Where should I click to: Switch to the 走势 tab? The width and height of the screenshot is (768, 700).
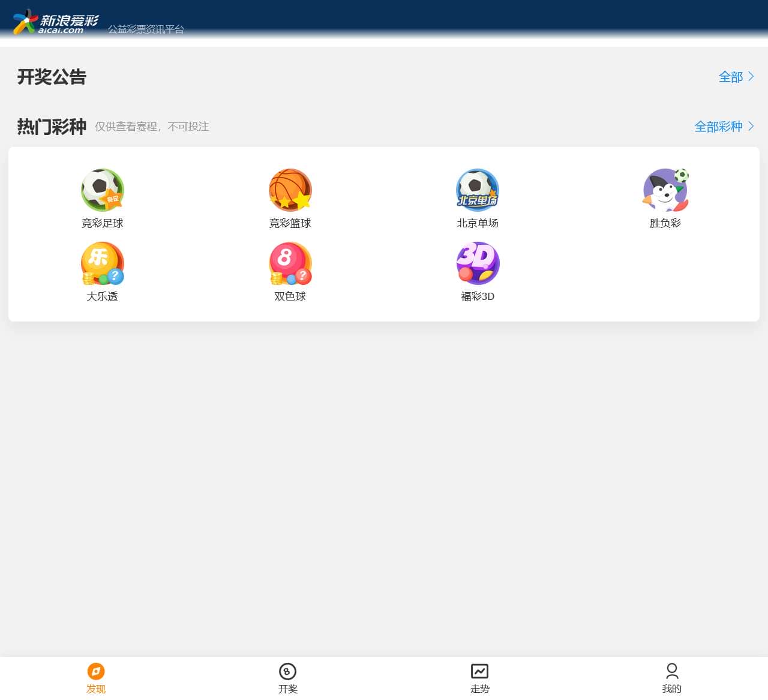click(480, 678)
